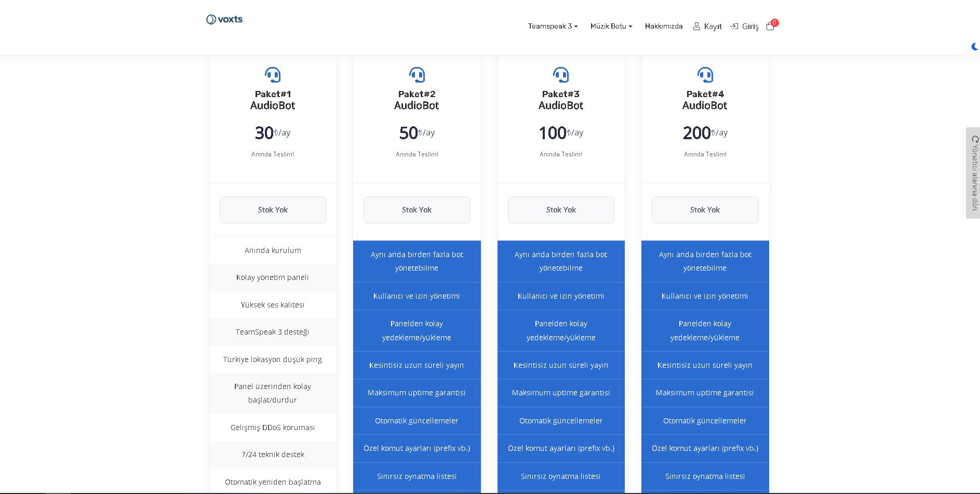980x494 pixels.
Task: Click Paket#4 Özel komut ayarları row
Action: point(705,448)
